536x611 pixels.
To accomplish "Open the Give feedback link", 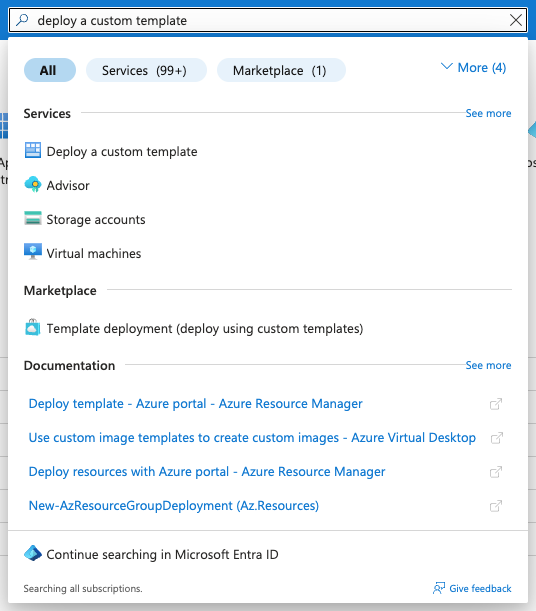I will [x=480, y=588].
